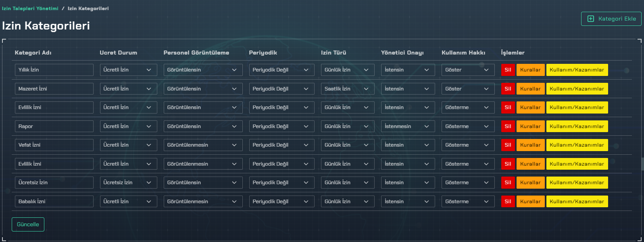Open Kullanım Hakkı dropdown for Yıllık İzin

pos(467,70)
